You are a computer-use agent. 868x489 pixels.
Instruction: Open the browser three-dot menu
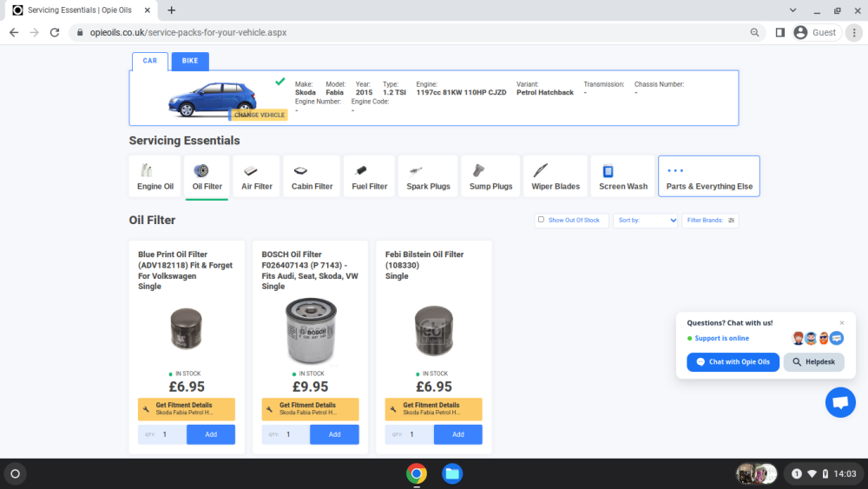click(854, 33)
